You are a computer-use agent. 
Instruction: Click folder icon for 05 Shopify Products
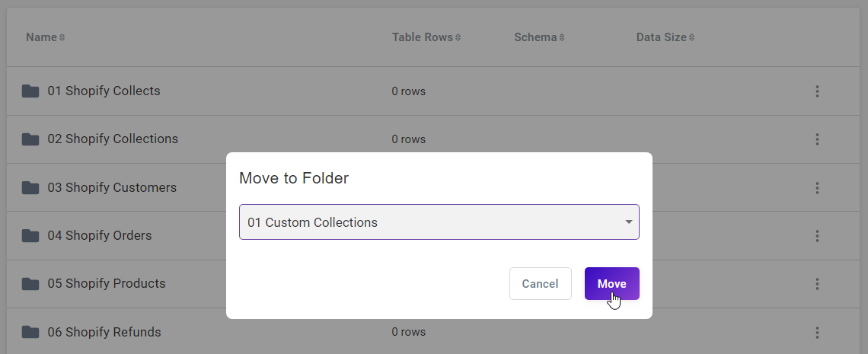click(30, 284)
